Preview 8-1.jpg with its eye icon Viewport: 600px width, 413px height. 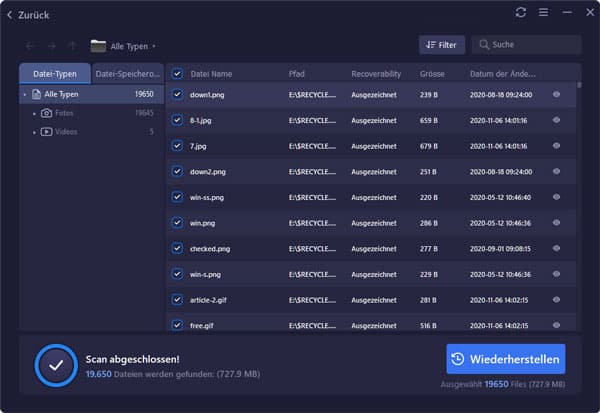(x=556, y=120)
